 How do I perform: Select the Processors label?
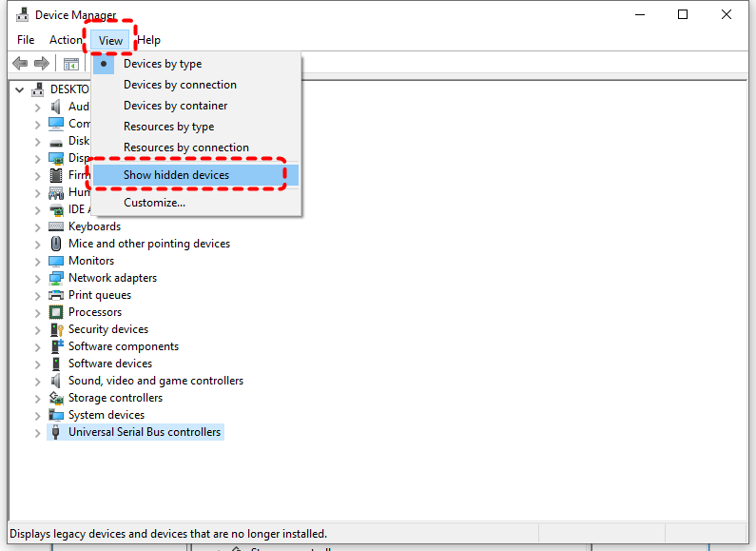(95, 312)
